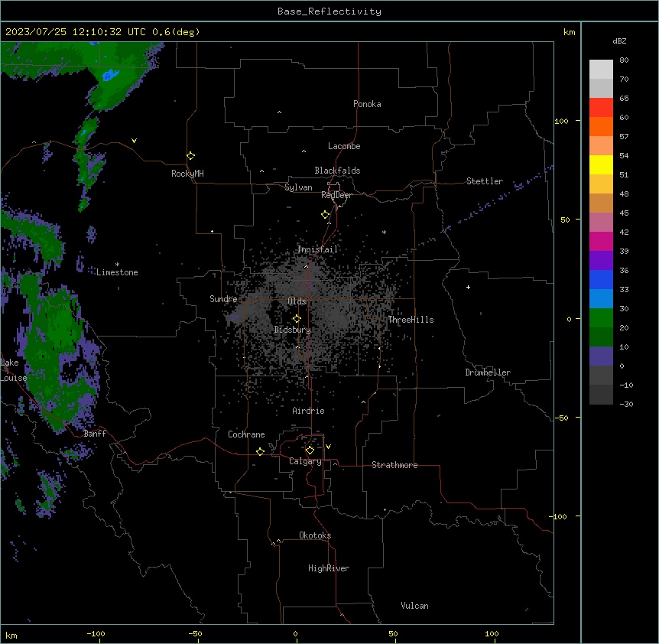The width and height of the screenshot is (659, 644).
Task: Click the yellow V marker northeast of Calgary
Action: [328, 447]
